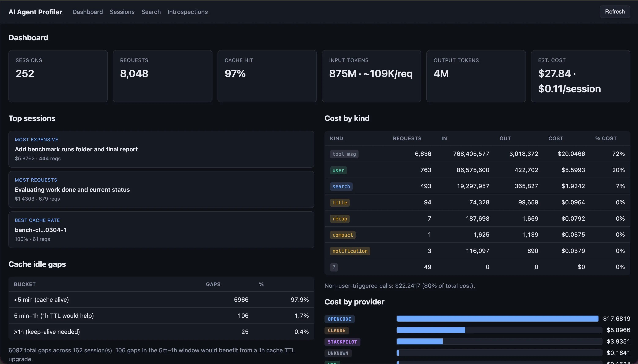Click the Output Tokens 4M card
638x364 pixels.
(x=476, y=76)
